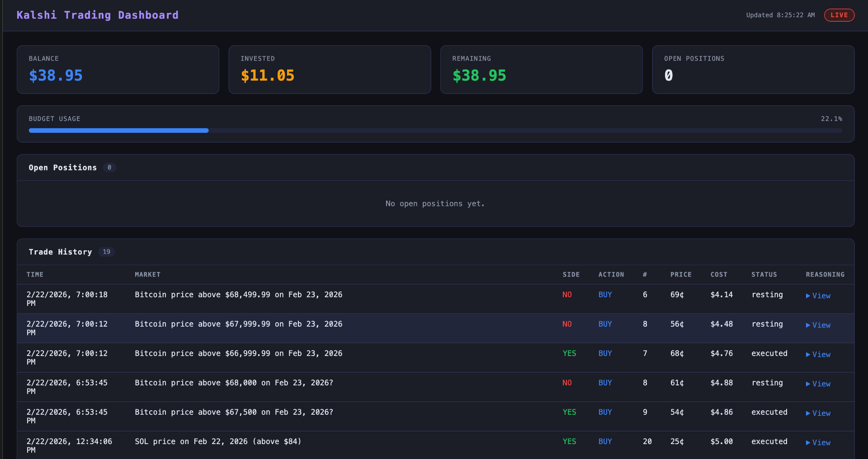Viewport: 868px width, 459px height.
Task: Click the Invested value $11.05
Action: click(268, 75)
